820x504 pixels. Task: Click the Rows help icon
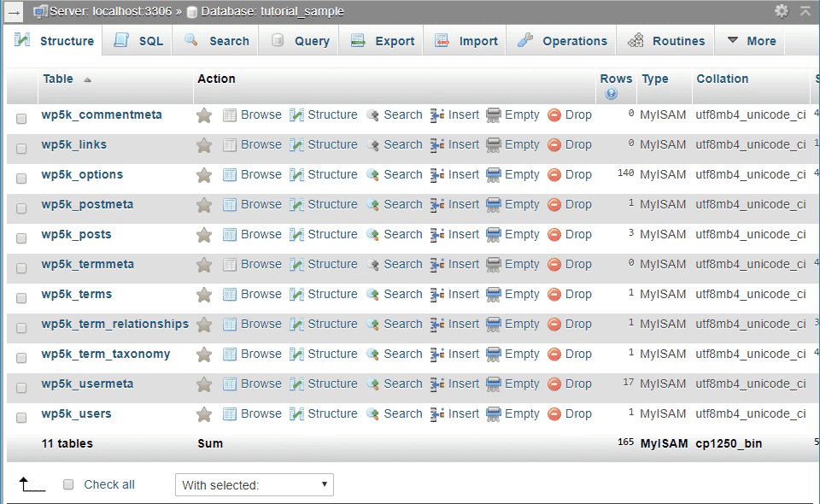pos(611,94)
